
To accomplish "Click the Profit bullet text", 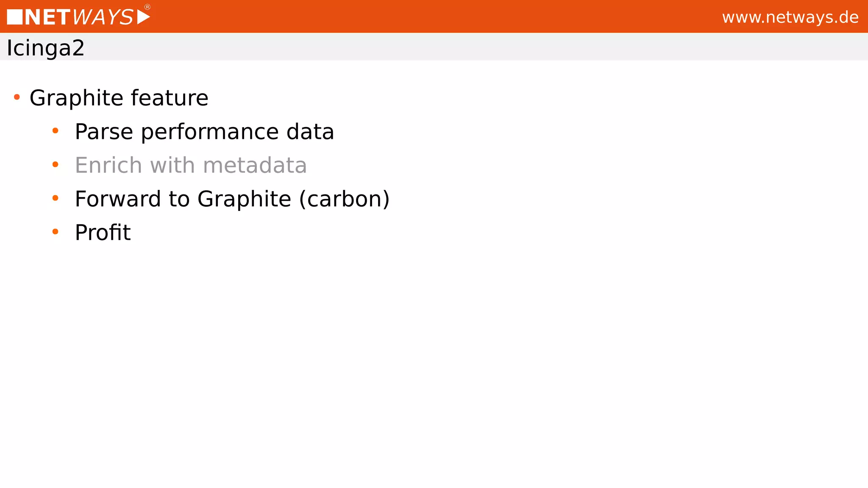I will [x=103, y=232].
